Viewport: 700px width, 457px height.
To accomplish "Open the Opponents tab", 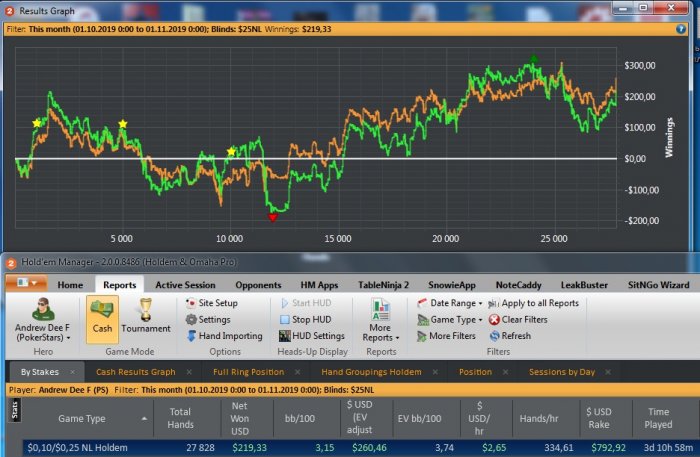I will pyautogui.click(x=258, y=285).
